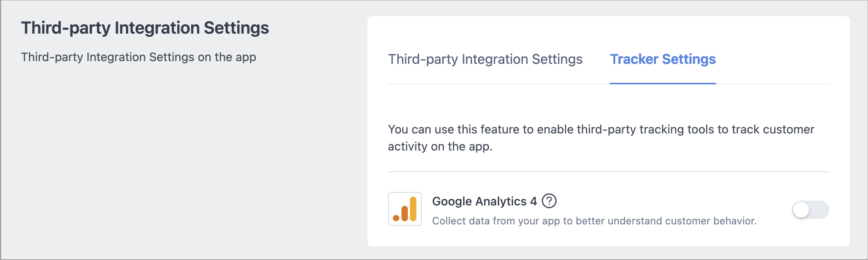The image size is (868, 260).
Task: Click the Google Analytics 4 bar-chart logo
Action: point(405,209)
